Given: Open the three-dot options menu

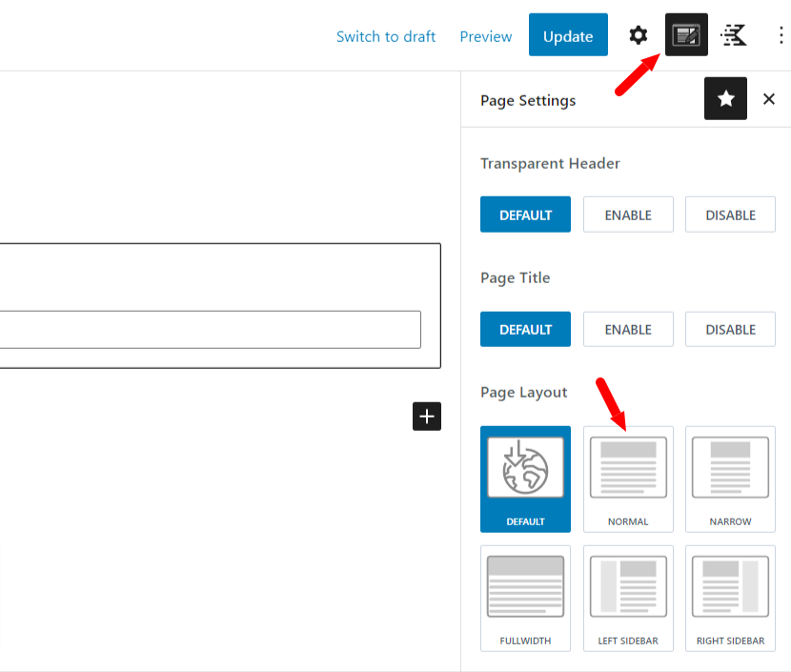Looking at the screenshot, I should click(781, 35).
